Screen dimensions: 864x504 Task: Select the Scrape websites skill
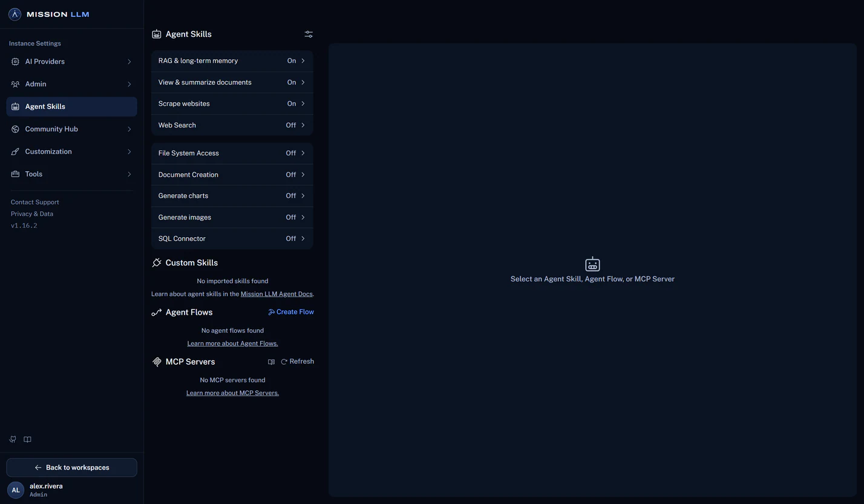point(232,103)
